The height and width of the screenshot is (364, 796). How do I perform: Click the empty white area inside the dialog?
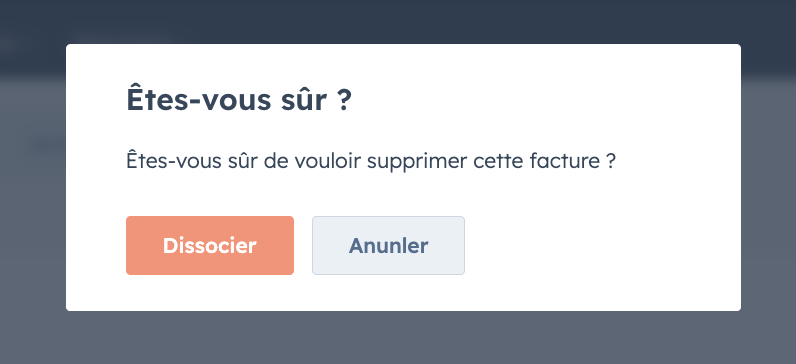[x=599, y=246]
